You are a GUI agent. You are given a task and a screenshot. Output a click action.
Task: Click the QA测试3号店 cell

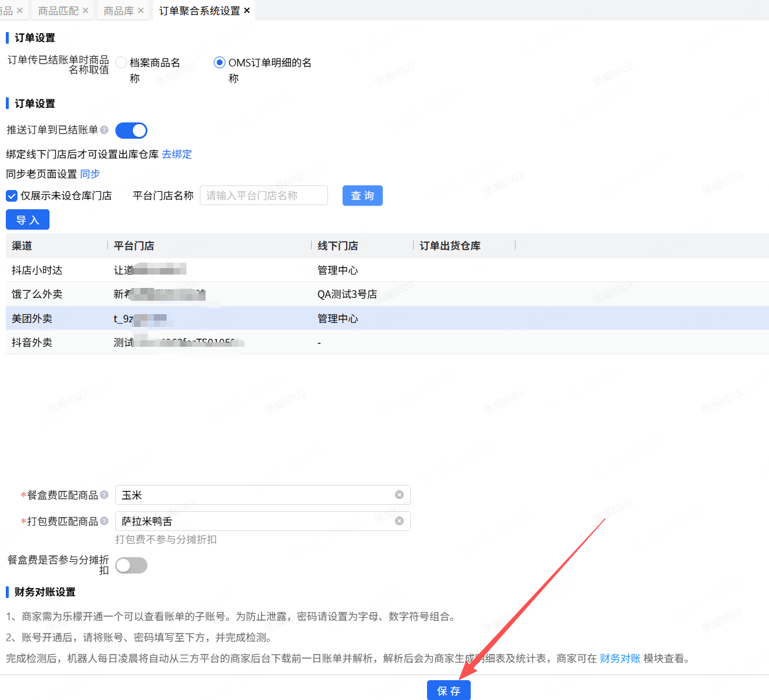[x=347, y=294]
